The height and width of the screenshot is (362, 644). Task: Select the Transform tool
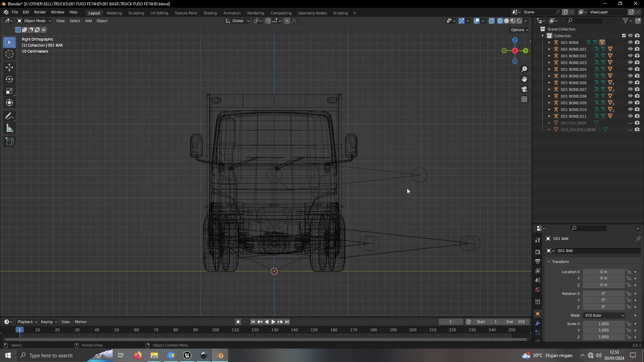click(9, 103)
